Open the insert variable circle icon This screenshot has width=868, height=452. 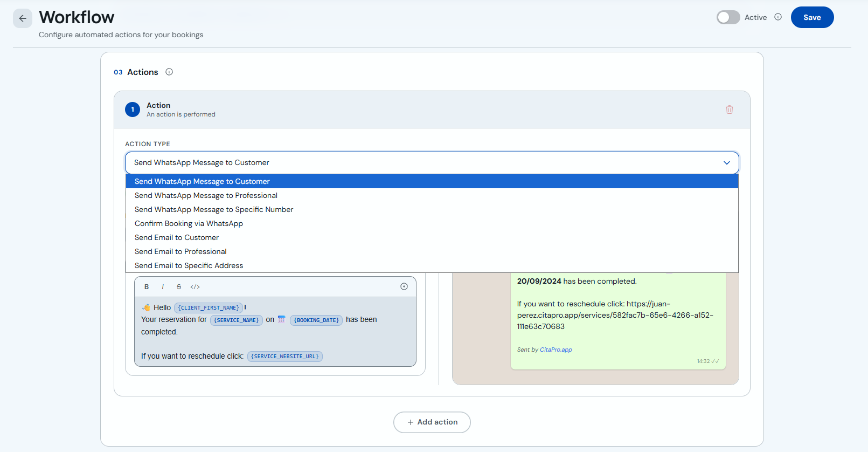(x=404, y=286)
